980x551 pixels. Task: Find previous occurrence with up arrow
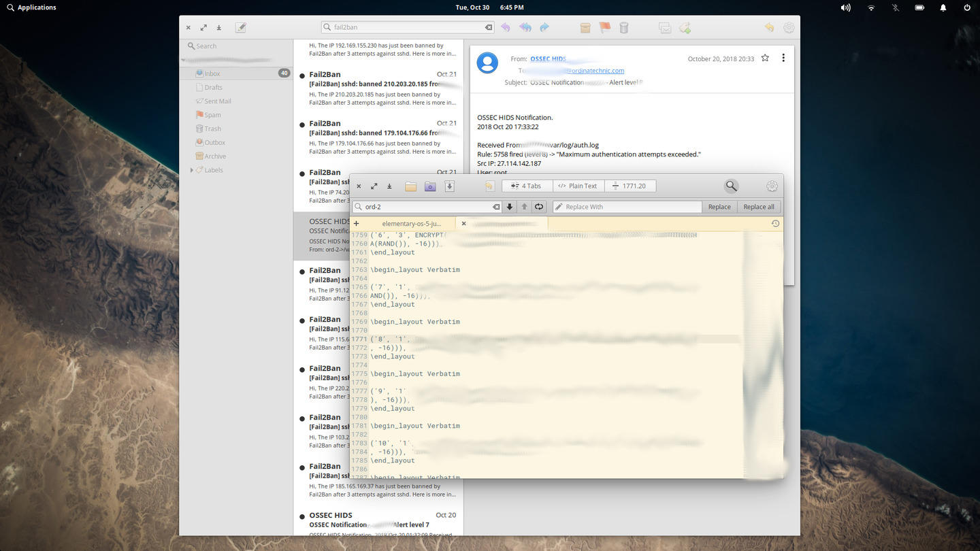pos(524,207)
